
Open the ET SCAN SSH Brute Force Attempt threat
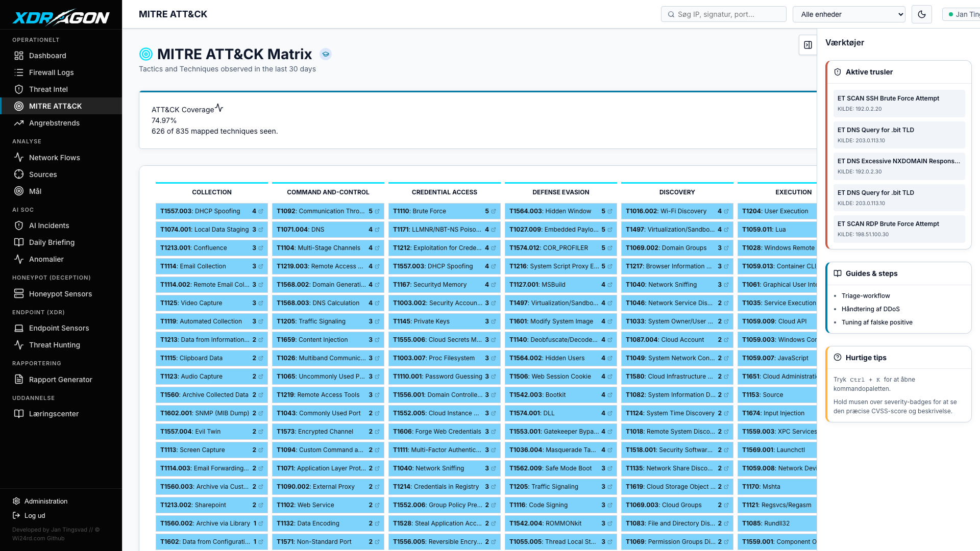[x=899, y=103]
